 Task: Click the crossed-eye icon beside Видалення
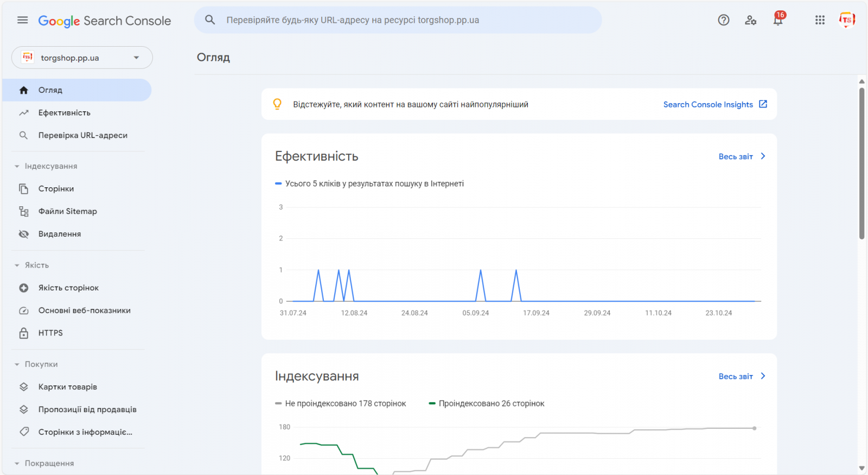click(x=24, y=234)
